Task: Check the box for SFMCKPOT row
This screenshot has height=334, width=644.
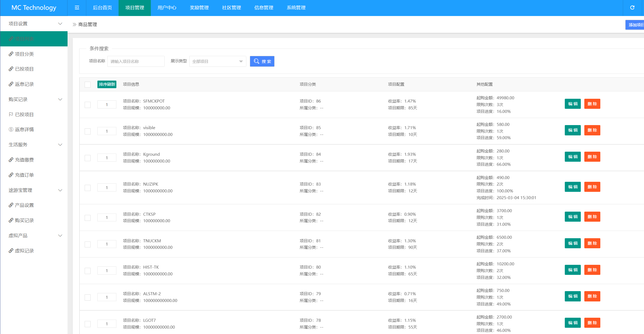Action: [88, 105]
